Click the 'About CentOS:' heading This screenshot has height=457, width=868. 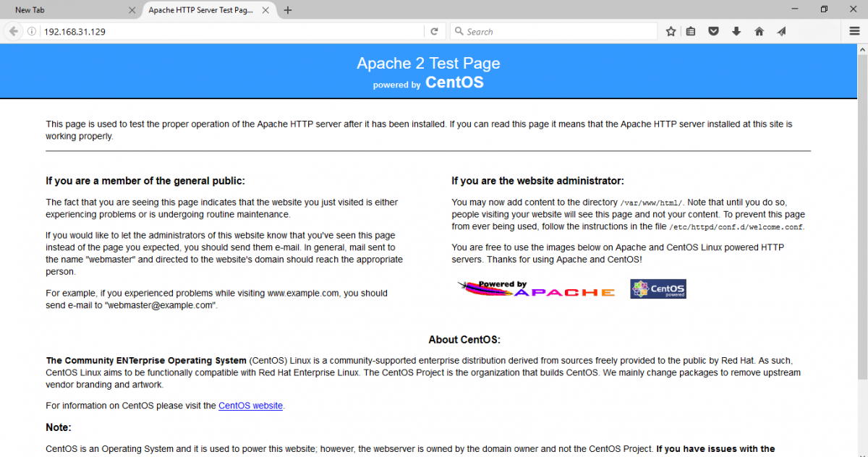click(x=464, y=340)
